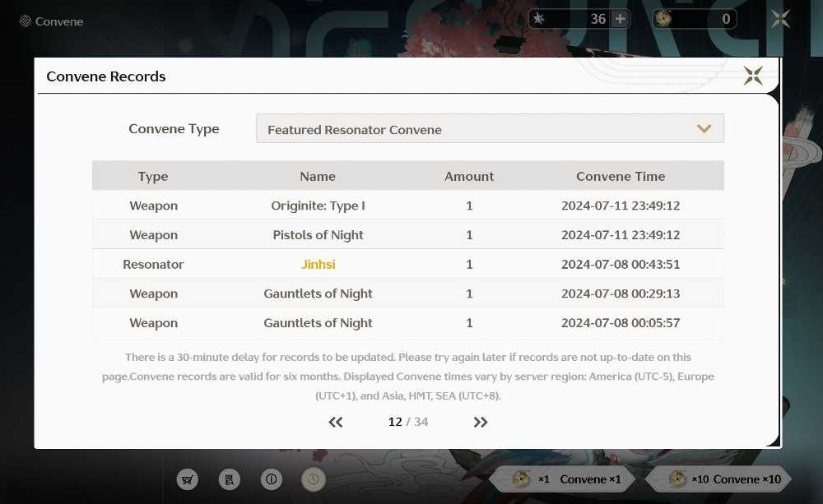Click the highlighted convene history clock icon
Screen dimensions: 823x504
(x=314, y=479)
